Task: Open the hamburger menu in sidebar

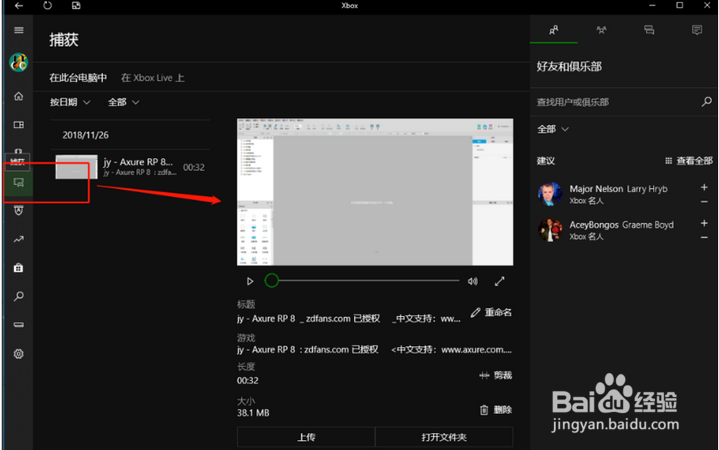Action: (x=19, y=30)
